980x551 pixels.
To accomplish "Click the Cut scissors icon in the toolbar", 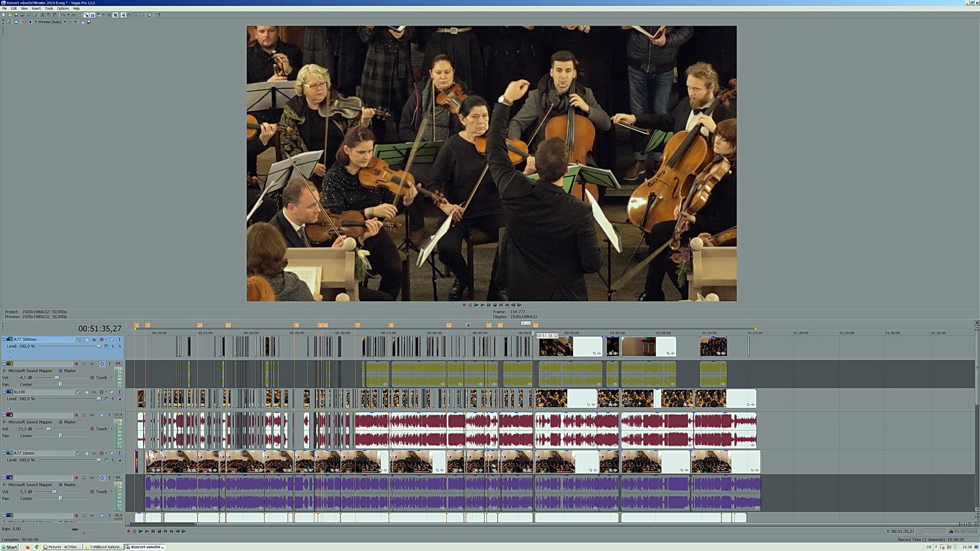I will click(42, 14).
